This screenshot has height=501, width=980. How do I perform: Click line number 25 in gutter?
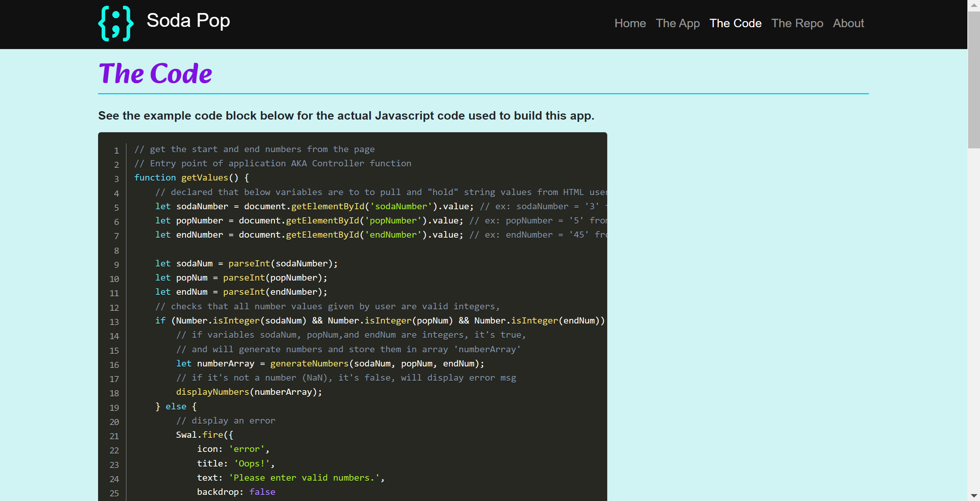coord(114,493)
